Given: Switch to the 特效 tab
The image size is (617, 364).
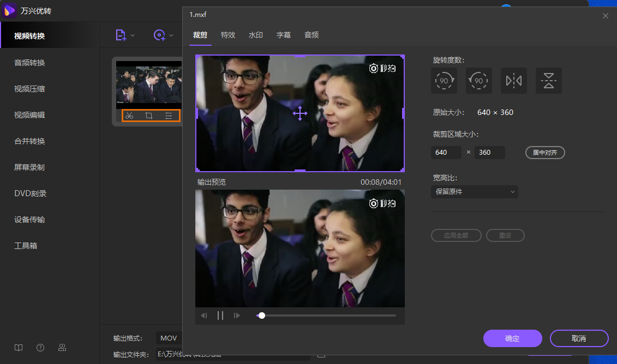Looking at the screenshot, I should (228, 35).
